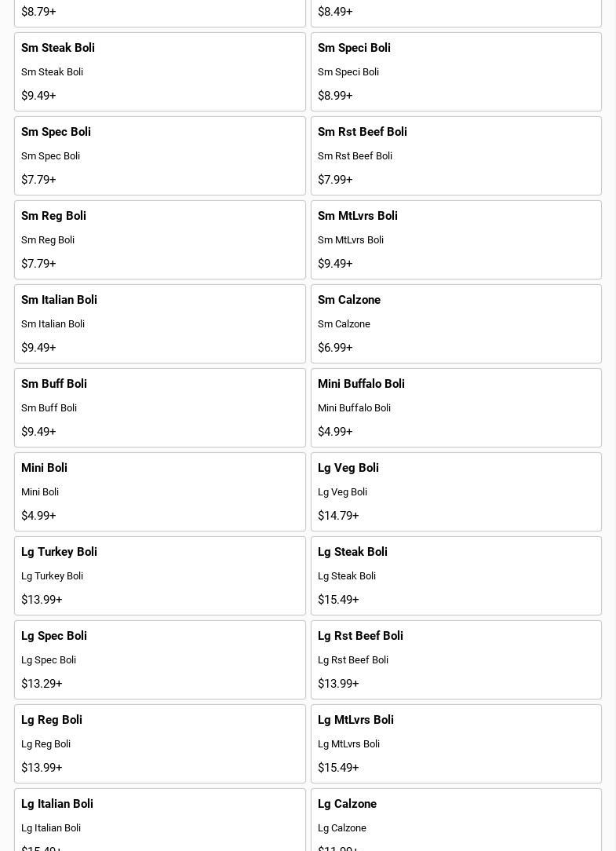Choose the Lg Rst Beef Boli card
Image resolution: width=616 pixels, height=851 pixels.
[x=456, y=659]
